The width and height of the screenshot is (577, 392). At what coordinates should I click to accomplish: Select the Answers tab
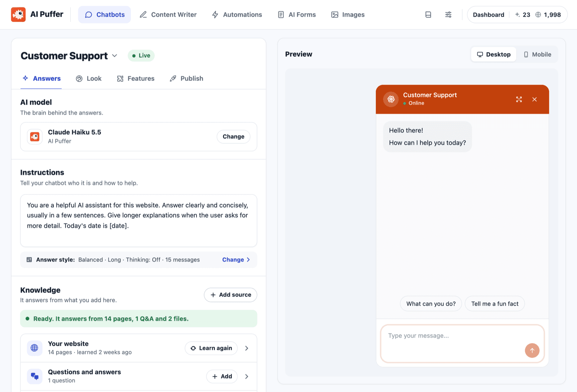click(41, 79)
